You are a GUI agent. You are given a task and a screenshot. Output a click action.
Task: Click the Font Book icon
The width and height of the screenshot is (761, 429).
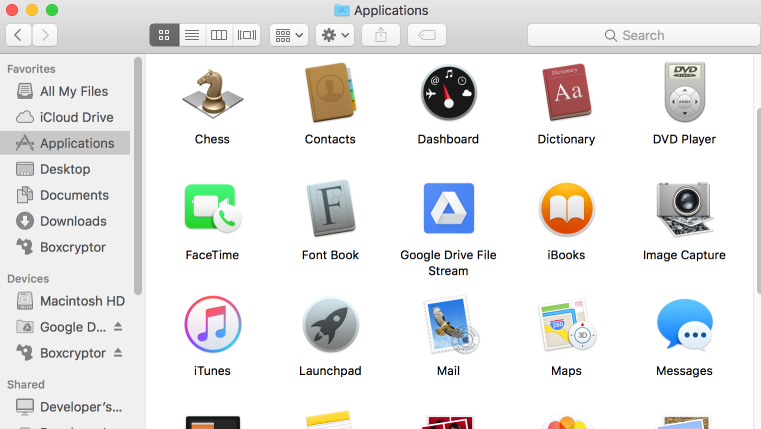pyautogui.click(x=331, y=208)
